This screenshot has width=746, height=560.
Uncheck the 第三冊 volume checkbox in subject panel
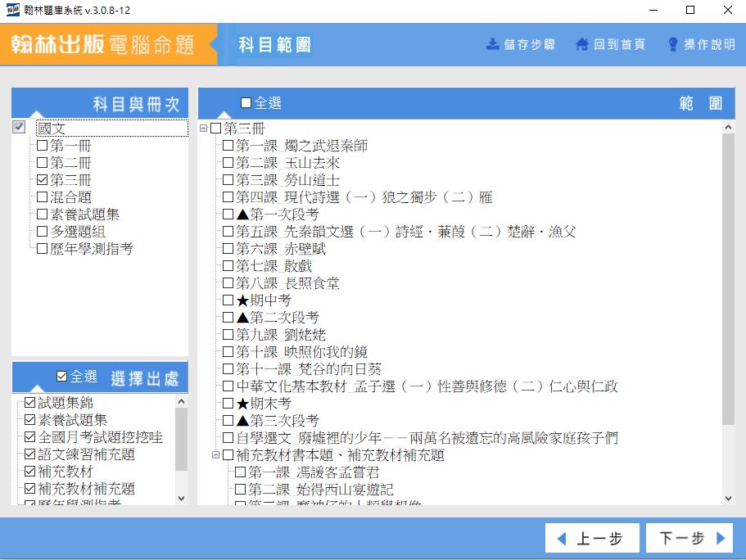pos(42,179)
